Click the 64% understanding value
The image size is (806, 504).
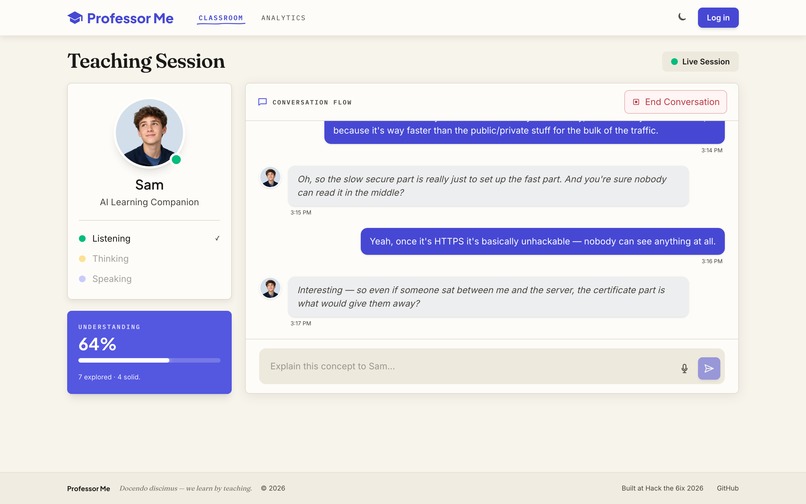(97, 344)
